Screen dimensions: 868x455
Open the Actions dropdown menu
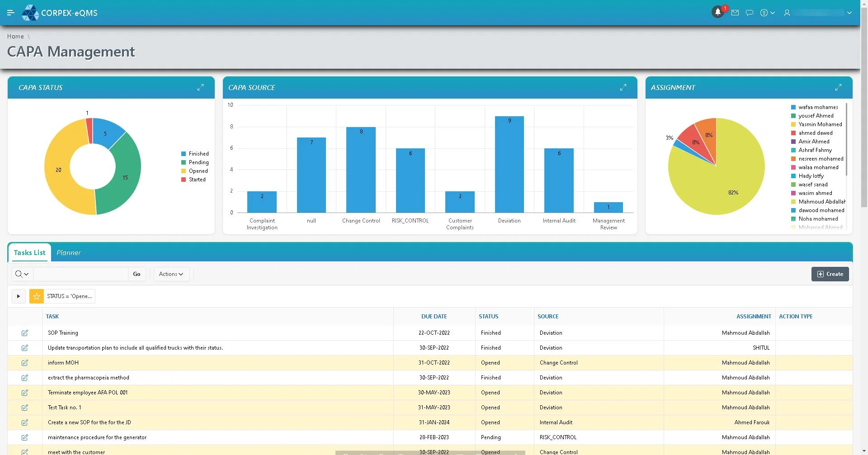[171, 274]
